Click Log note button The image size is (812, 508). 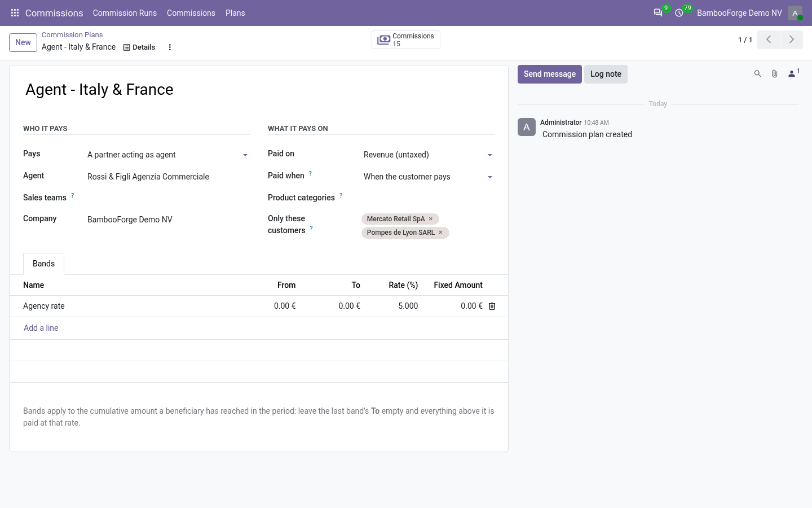pyautogui.click(x=606, y=74)
